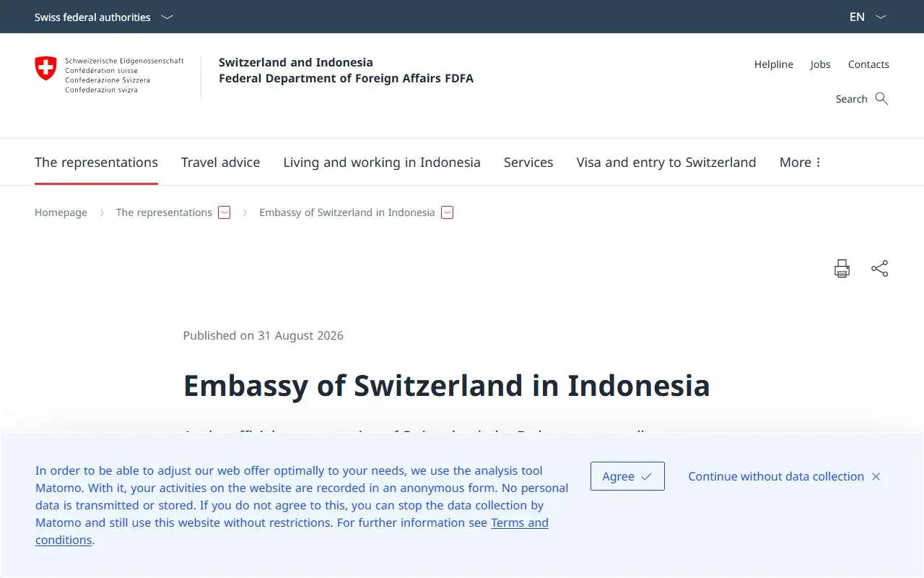Open the share icon
Screen dimensions: 924x578
[x=879, y=269]
